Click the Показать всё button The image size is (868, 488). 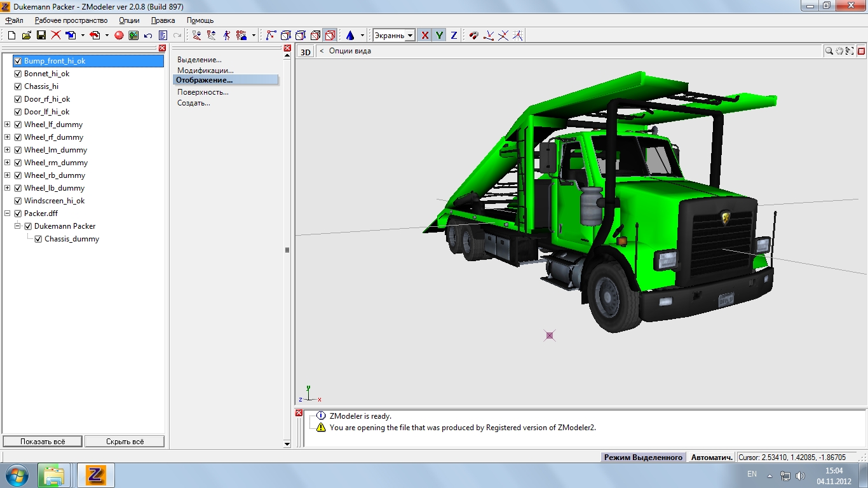coord(43,441)
